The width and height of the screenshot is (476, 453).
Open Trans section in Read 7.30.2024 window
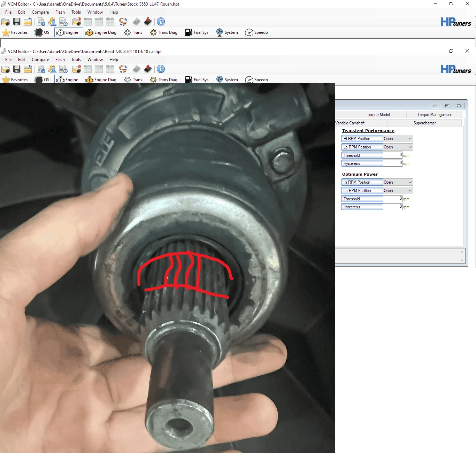133,80
